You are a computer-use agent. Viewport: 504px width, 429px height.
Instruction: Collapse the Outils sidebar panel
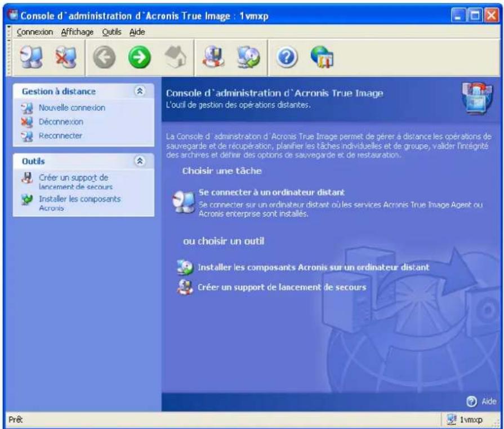pos(140,160)
